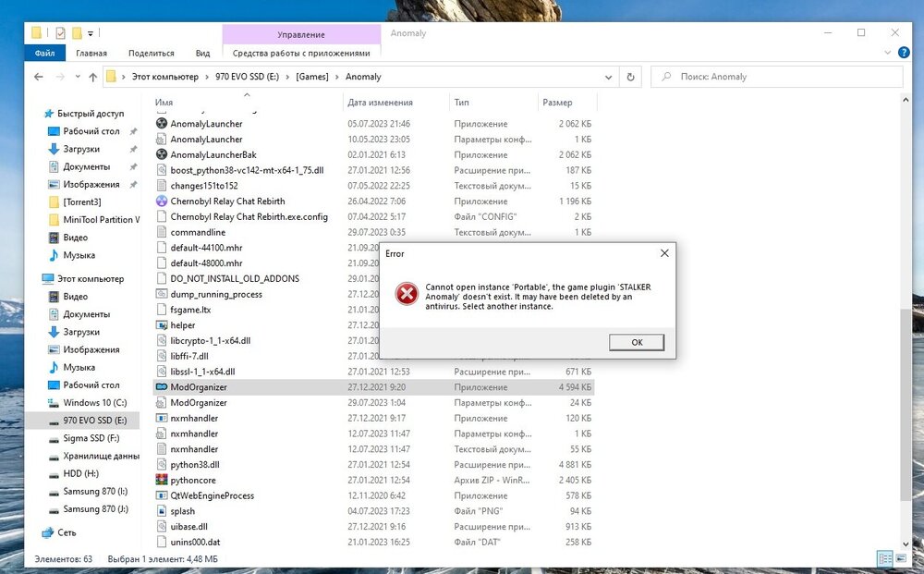Refresh the Anomaly folder view
The height and width of the screenshot is (574, 924).
pos(630,77)
